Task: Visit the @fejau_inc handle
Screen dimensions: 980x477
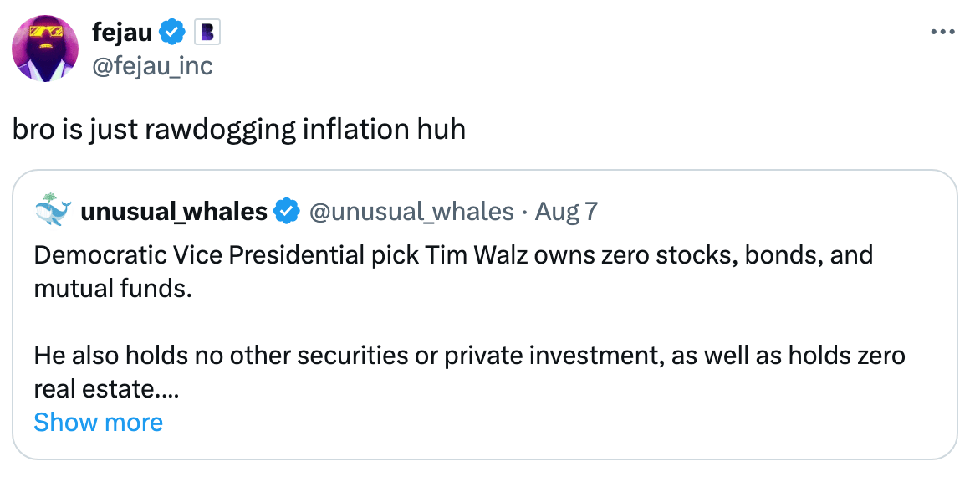Action: 152,64
